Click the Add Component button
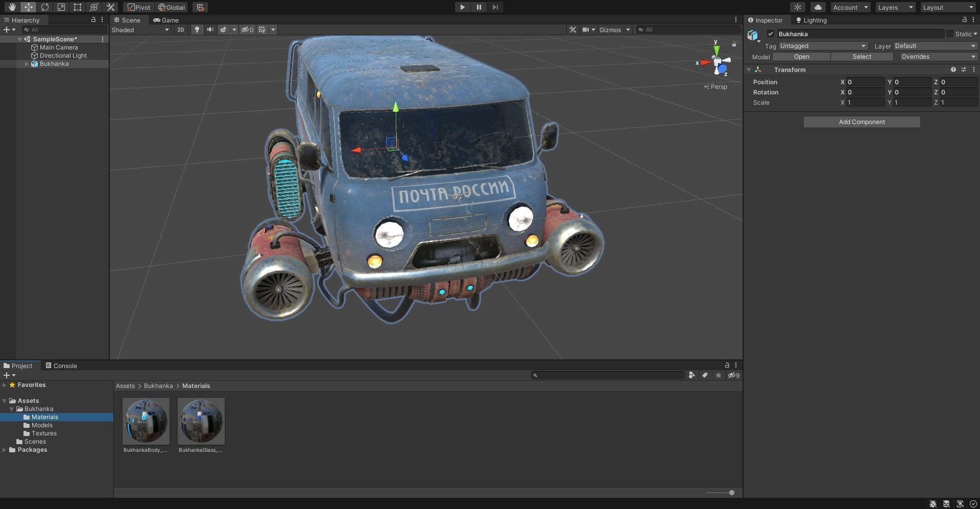Screen dimensions: 980x509 [x=861, y=122]
